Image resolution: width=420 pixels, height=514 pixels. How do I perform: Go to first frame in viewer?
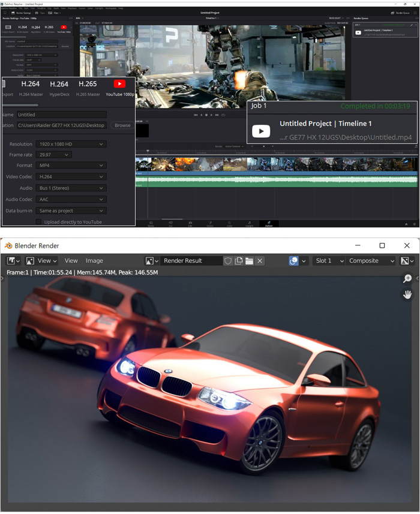pyautogui.click(x=196, y=115)
